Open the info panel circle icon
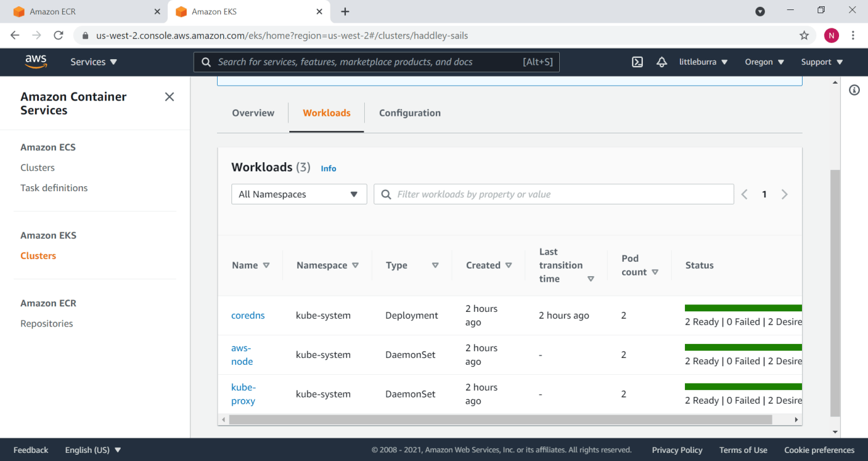The height and width of the screenshot is (461, 868). click(x=854, y=90)
